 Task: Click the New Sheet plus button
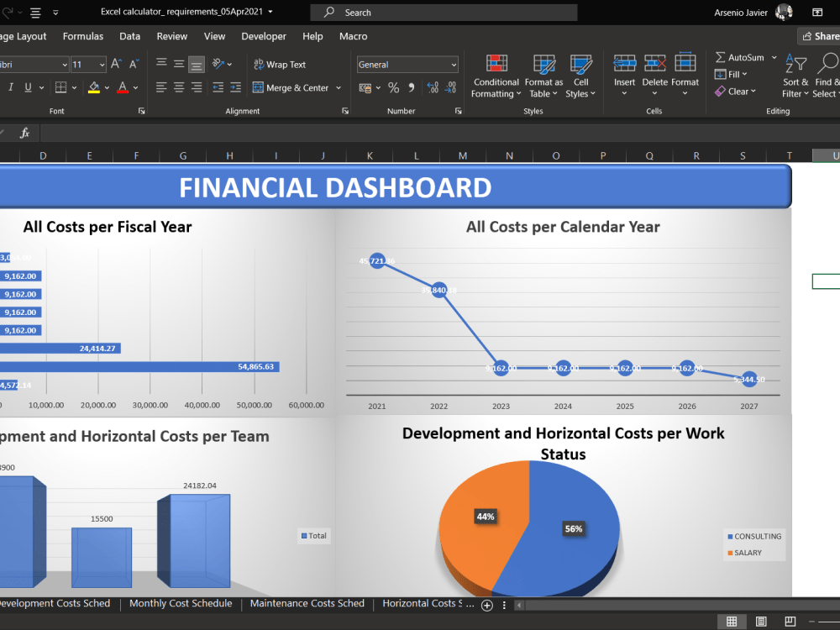486,604
